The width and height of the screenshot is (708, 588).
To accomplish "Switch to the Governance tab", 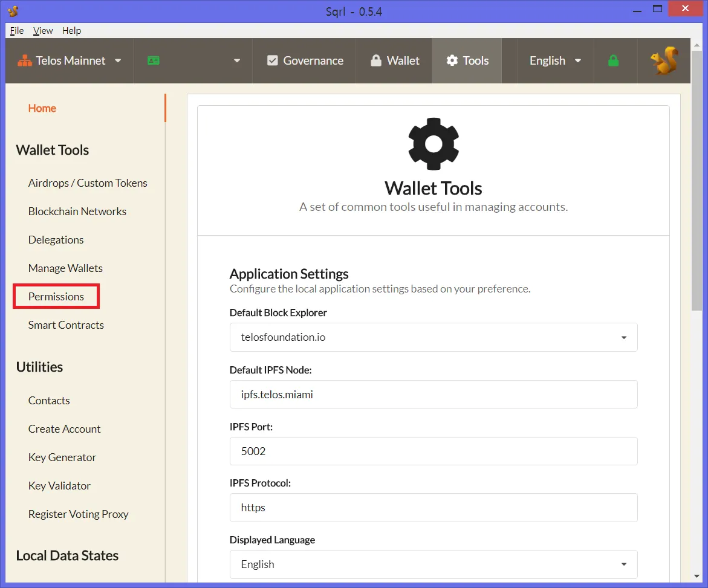I will pos(305,60).
